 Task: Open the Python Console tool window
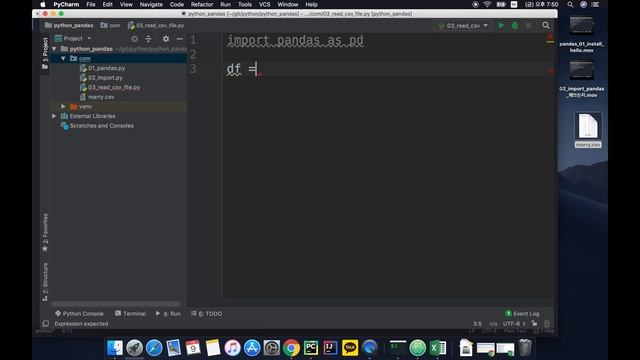point(79,313)
